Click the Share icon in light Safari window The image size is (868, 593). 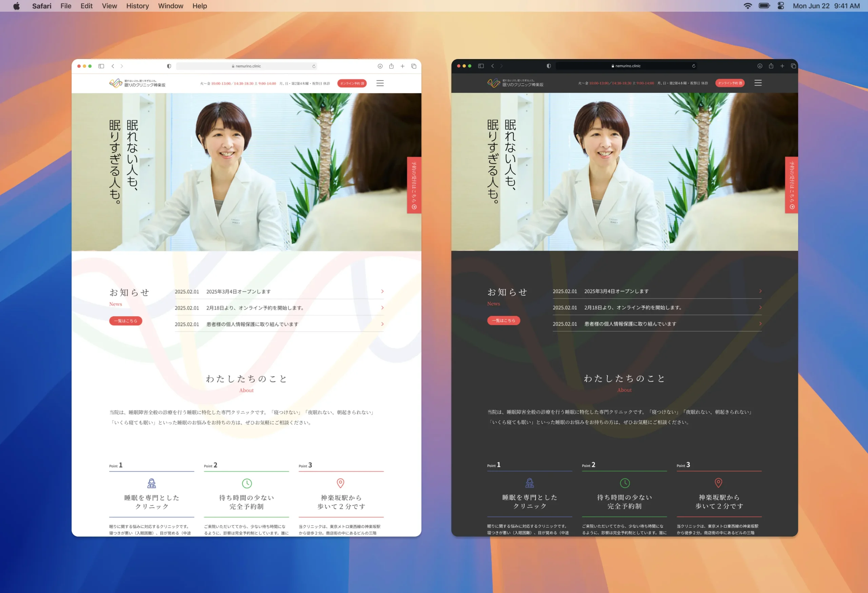[x=391, y=66]
